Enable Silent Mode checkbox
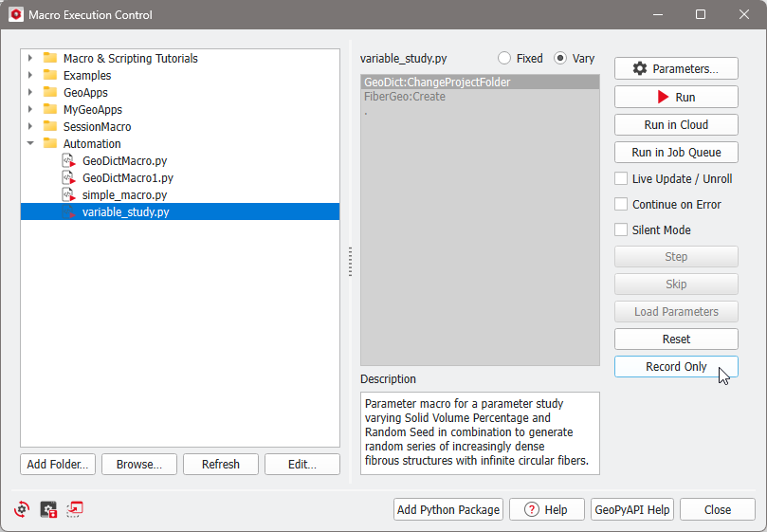The width and height of the screenshot is (767, 532). (x=621, y=229)
